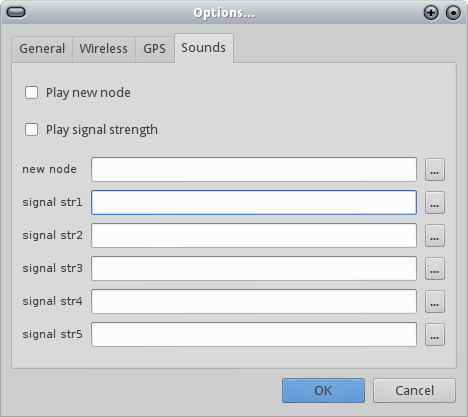The height and width of the screenshot is (417, 468).
Task: Click into the signal str3 field
Action: [x=254, y=268]
